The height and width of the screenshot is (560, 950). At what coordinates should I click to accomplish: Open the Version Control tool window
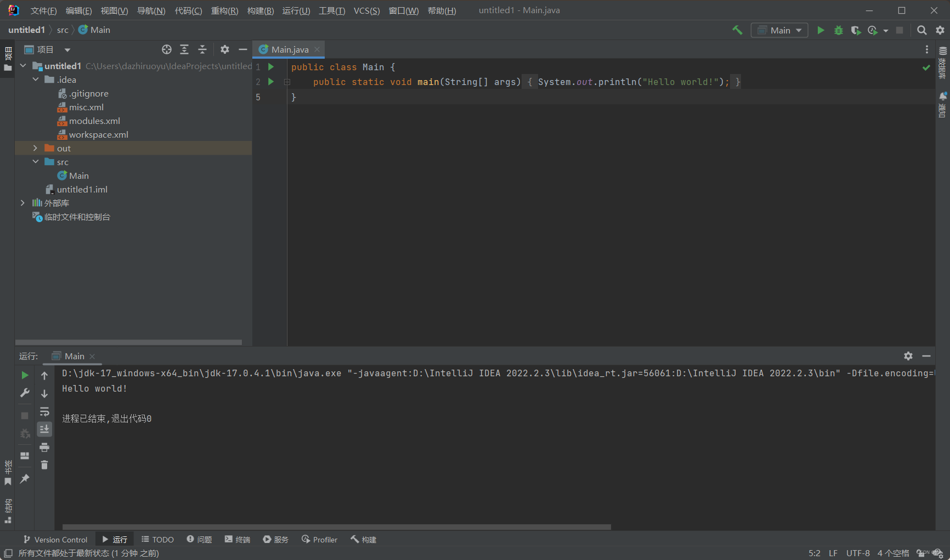click(55, 539)
